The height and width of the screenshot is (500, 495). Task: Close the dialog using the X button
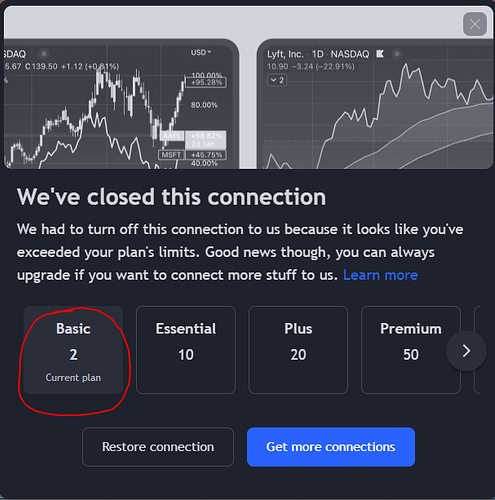point(475,24)
